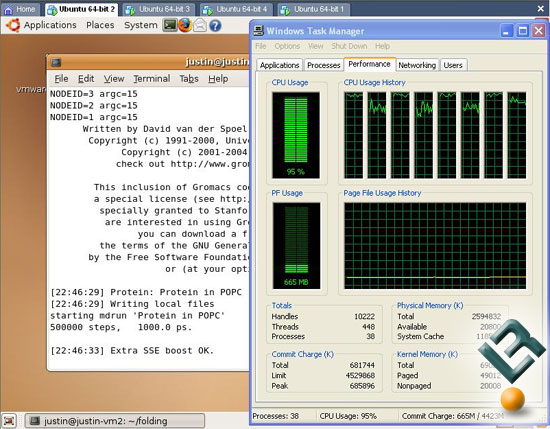The height and width of the screenshot is (429, 550).
Task: Click the Page File Usage History graph
Action: pyautogui.click(x=435, y=246)
